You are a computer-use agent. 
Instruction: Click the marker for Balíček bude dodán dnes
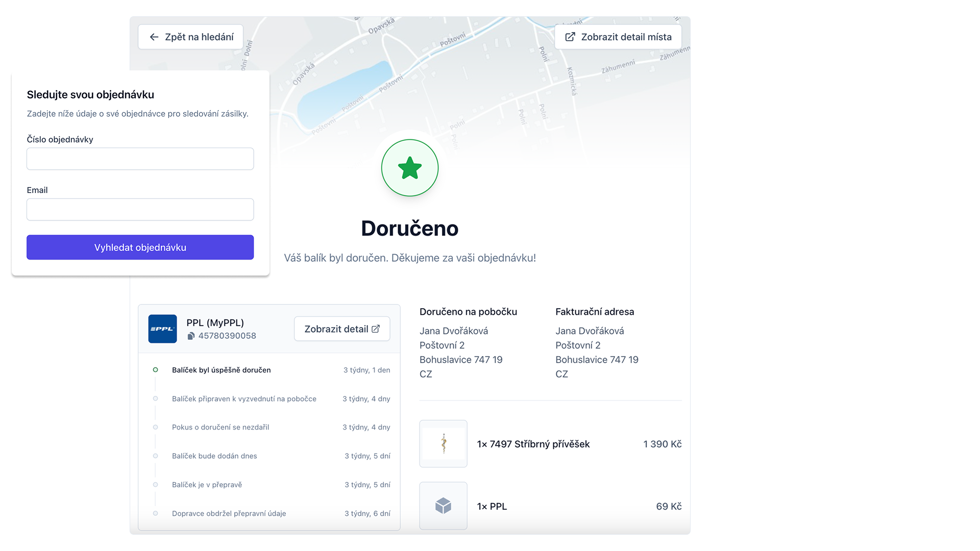pyautogui.click(x=155, y=456)
